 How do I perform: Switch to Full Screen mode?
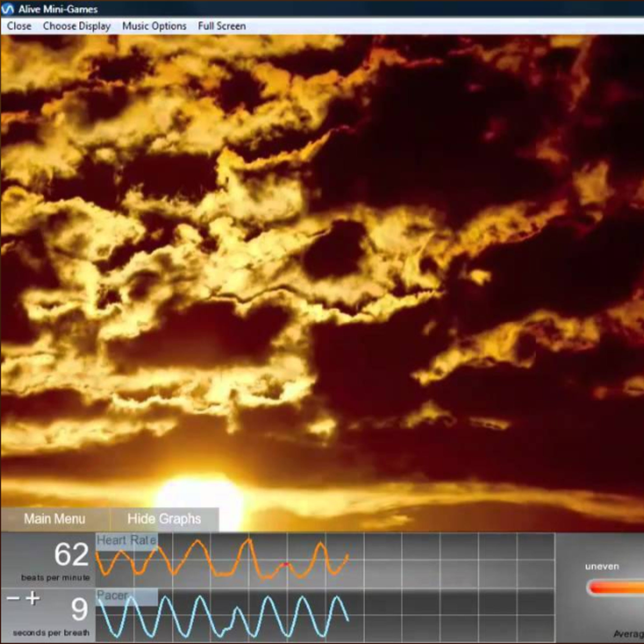pyautogui.click(x=222, y=26)
